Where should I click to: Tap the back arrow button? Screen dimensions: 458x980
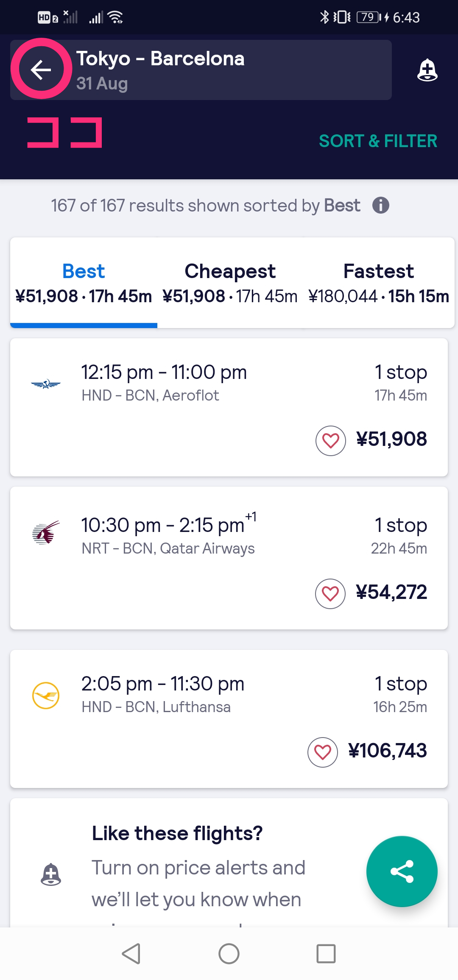(x=41, y=70)
